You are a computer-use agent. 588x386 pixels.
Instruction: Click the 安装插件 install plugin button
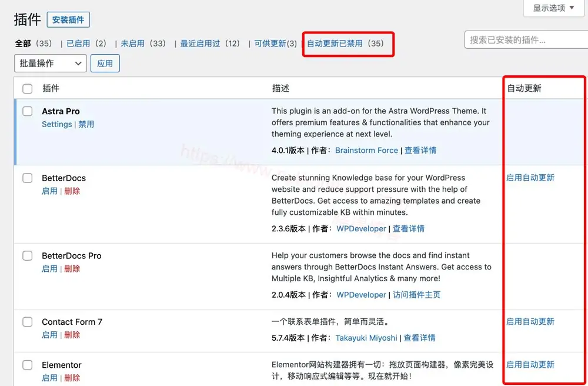pyautogui.click(x=69, y=19)
